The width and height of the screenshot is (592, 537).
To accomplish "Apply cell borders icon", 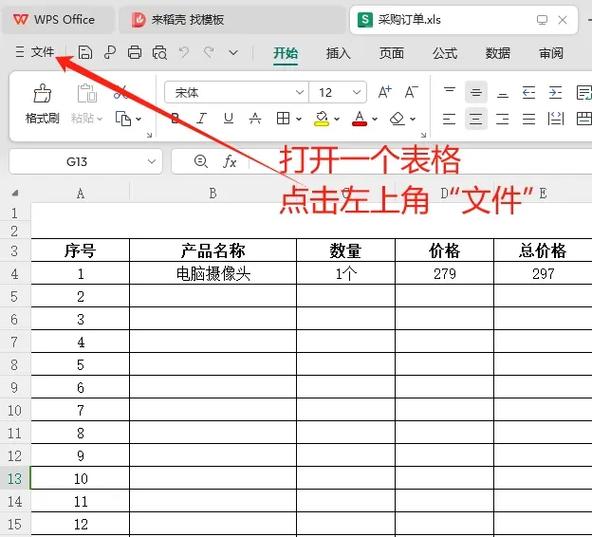I will tap(283, 119).
